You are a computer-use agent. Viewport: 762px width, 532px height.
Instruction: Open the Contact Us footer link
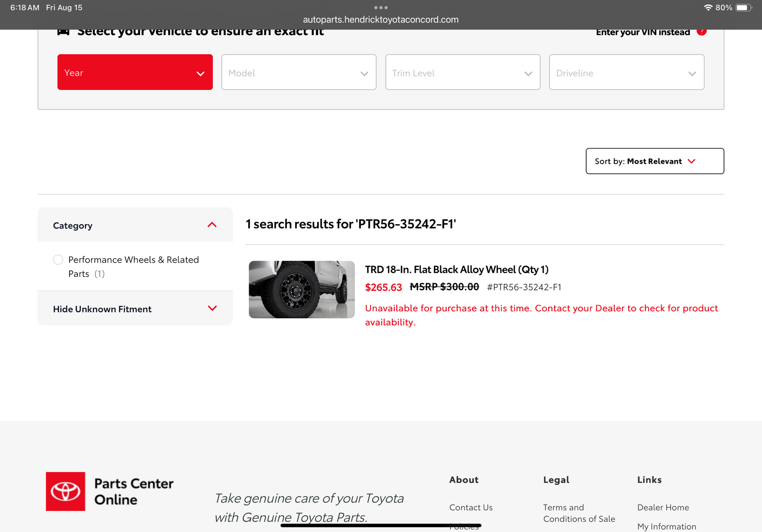(471, 508)
